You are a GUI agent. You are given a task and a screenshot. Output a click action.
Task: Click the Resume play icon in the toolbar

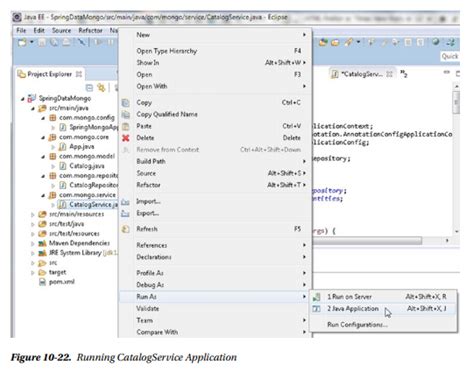(99, 42)
